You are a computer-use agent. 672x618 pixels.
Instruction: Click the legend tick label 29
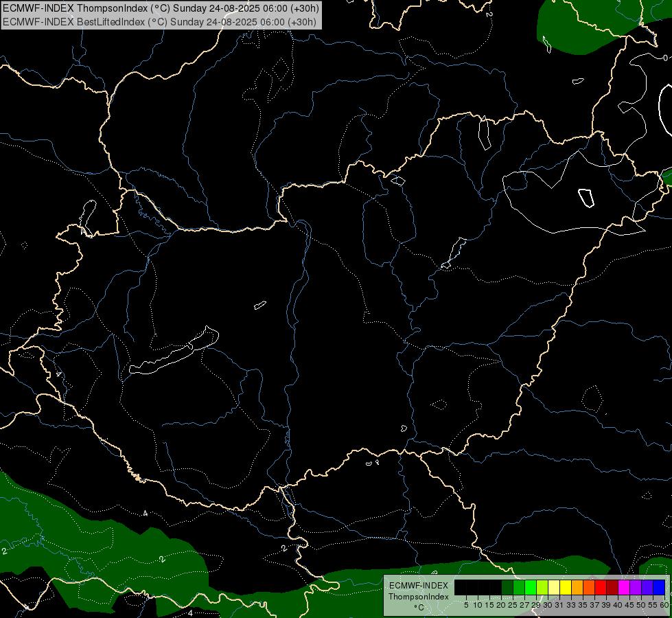[536, 605]
